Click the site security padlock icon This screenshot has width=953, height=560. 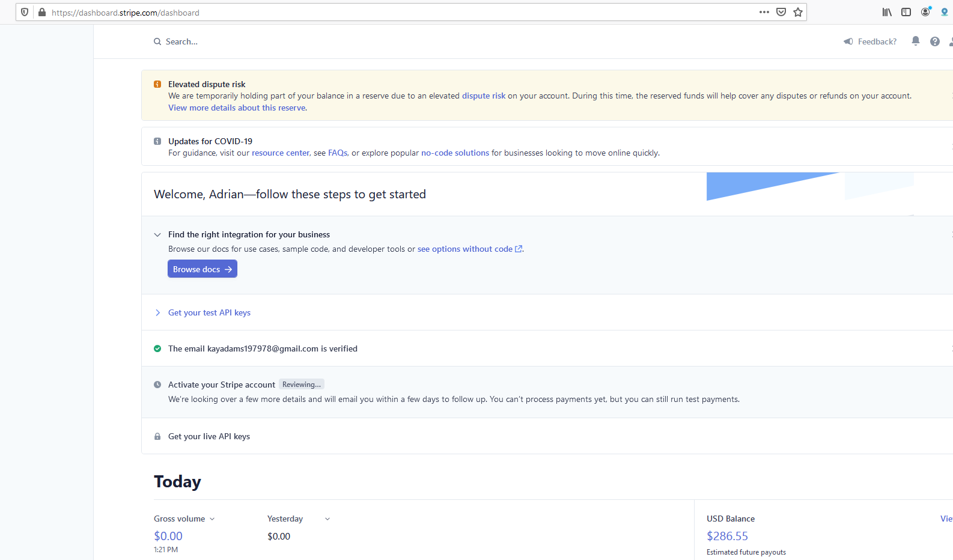(x=42, y=12)
